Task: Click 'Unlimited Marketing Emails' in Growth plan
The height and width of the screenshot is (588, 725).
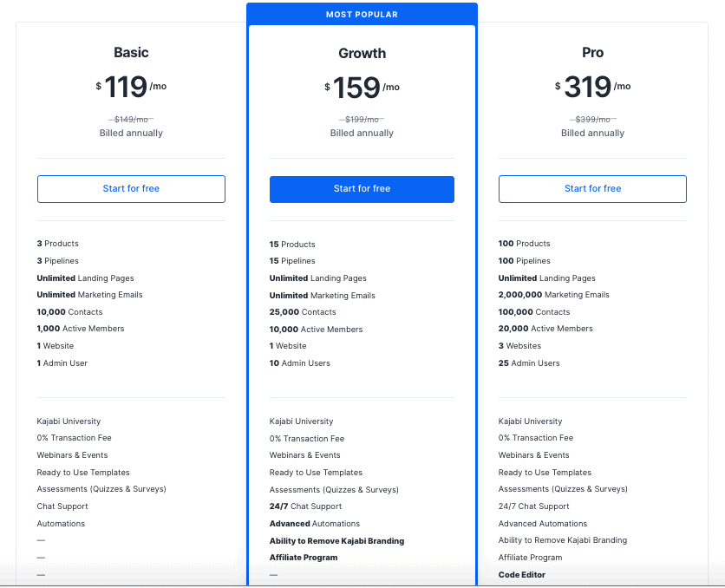Action: (323, 296)
